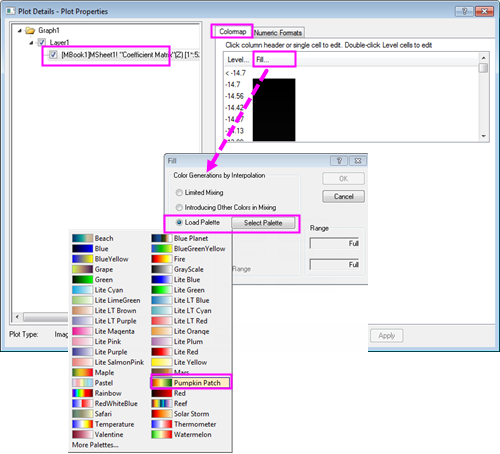Select the Lite LT Brown palette
The image size is (500, 454).
coord(104,311)
